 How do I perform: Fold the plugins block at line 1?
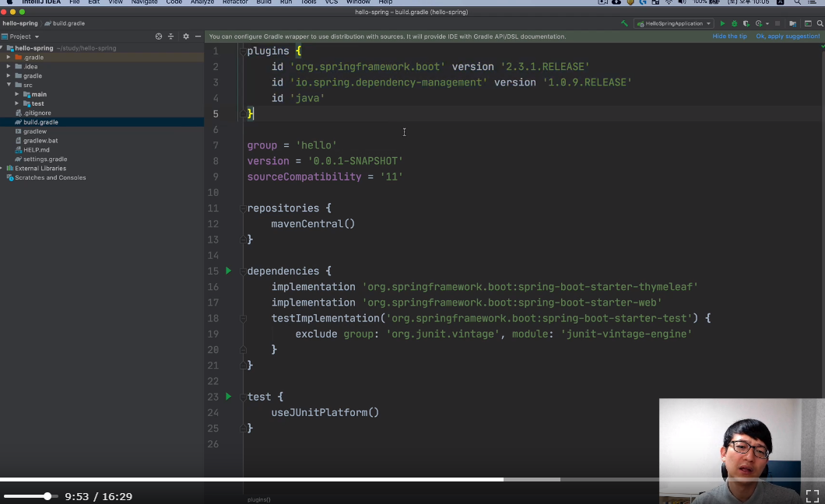[243, 51]
